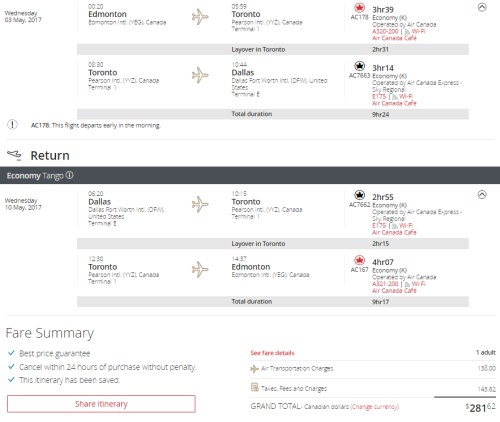500x422 pixels.
Task: Click the Wi-Fi link on the AC167 flight
Action: (x=418, y=284)
